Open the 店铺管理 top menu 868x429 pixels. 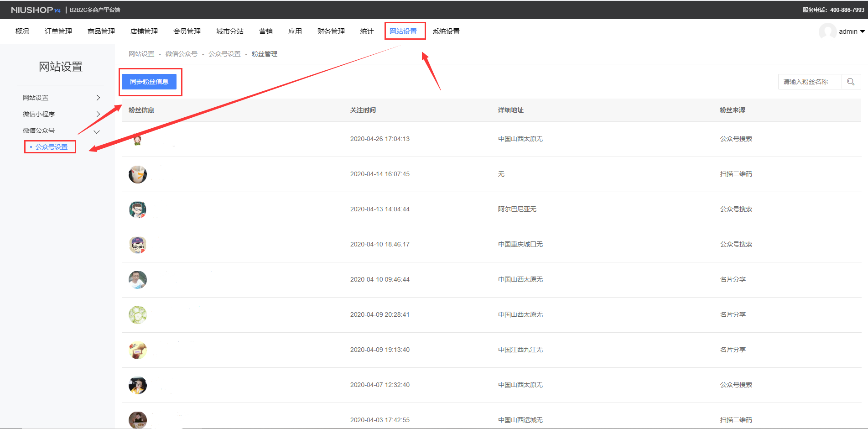point(144,31)
